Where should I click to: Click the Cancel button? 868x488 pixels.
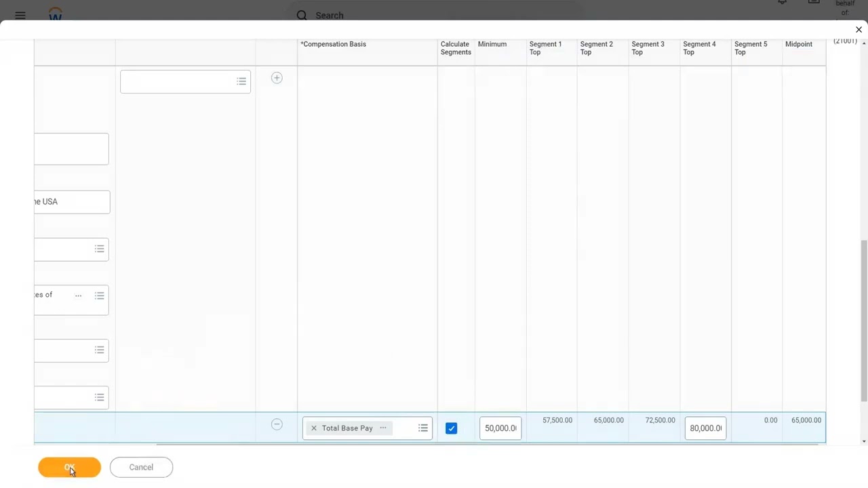coord(141,467)
